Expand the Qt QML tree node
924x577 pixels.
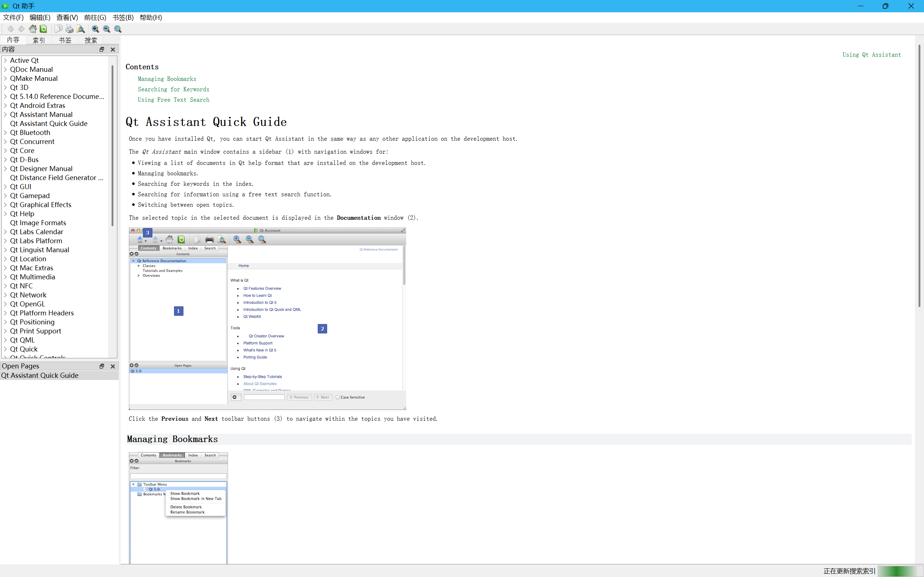tap(5, 340)
